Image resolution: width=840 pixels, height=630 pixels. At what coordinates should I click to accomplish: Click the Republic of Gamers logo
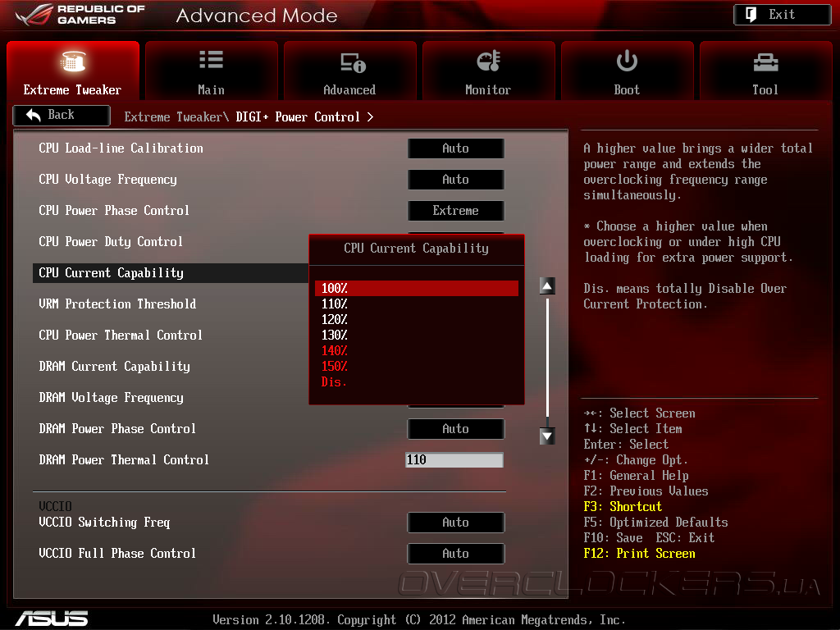[x=80, y=15]
